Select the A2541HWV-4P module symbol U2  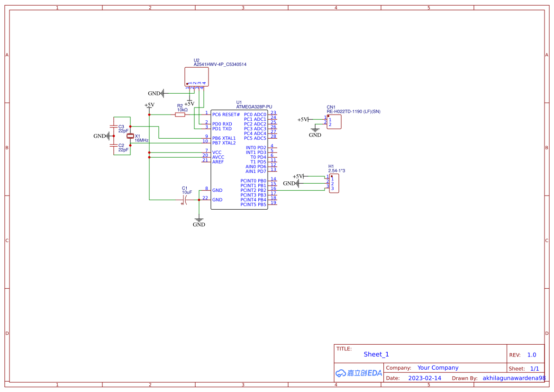(196, 76)
